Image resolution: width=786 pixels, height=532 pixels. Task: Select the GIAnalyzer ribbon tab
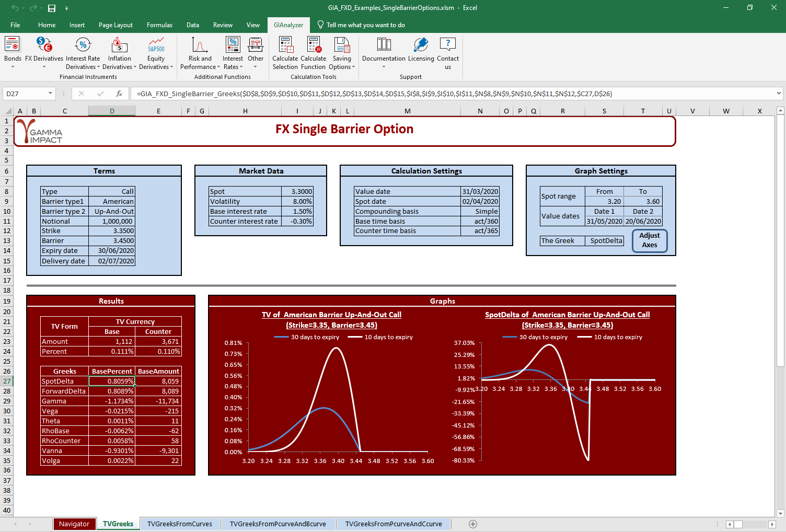click(x=288, y=25)
